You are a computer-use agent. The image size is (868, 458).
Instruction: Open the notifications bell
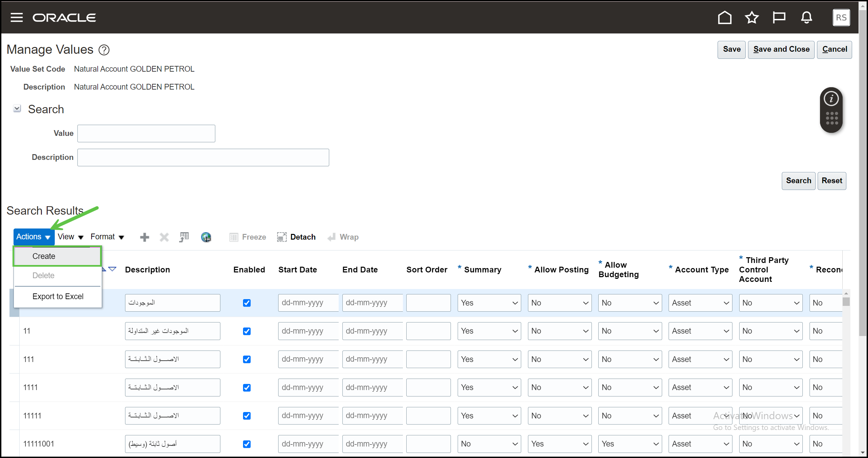click(x=806, y=18)
